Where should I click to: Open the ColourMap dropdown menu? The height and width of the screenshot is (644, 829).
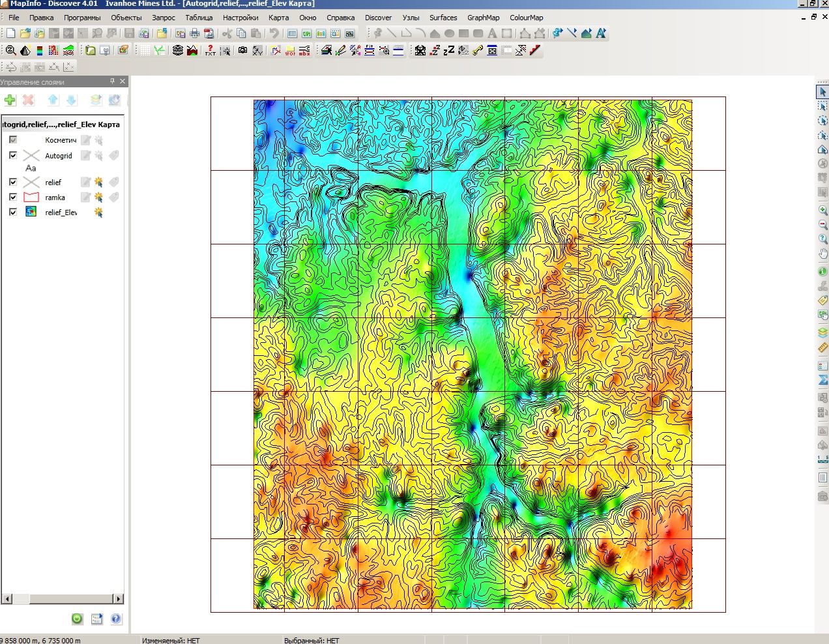point(526,18)
